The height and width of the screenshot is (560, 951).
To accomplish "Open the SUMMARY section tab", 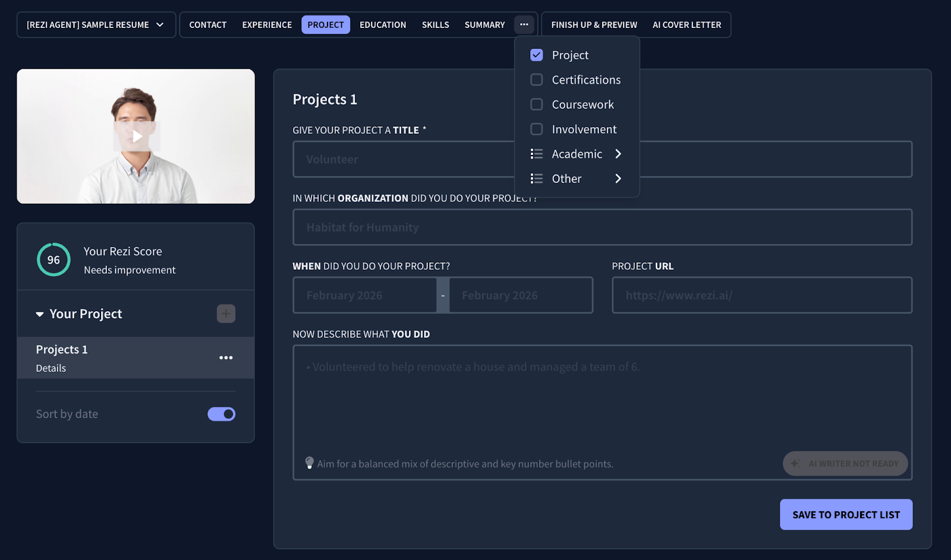I will [x=484, y=24].
